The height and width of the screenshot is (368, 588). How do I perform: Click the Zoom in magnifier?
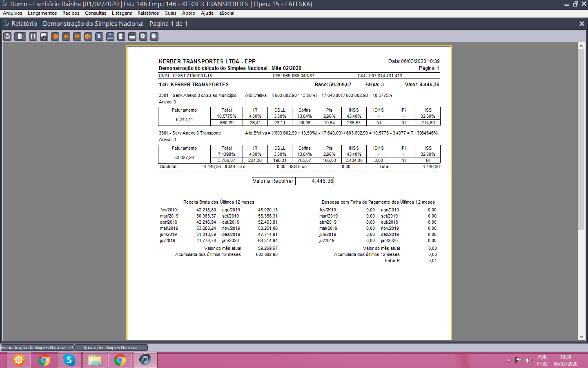(x=143, y=36)
